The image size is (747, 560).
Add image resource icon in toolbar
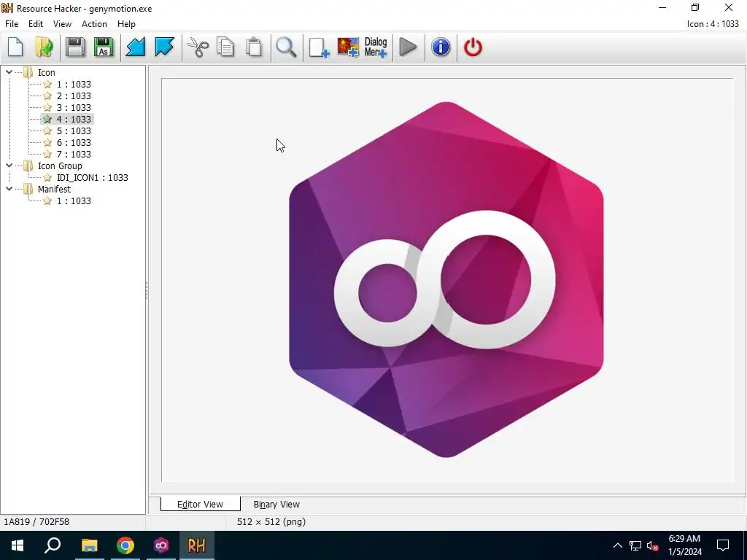tap(348, 47)
